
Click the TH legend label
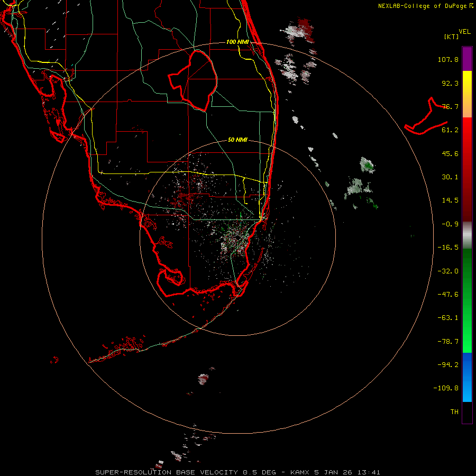454,412
